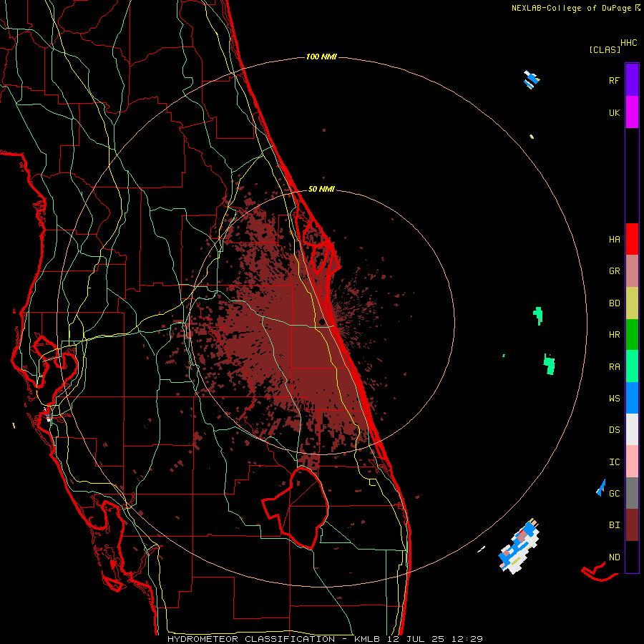Select the WS blue legend swatch
Screen dimensions: 644x644
pyautogui.click(x=632, y=398)
